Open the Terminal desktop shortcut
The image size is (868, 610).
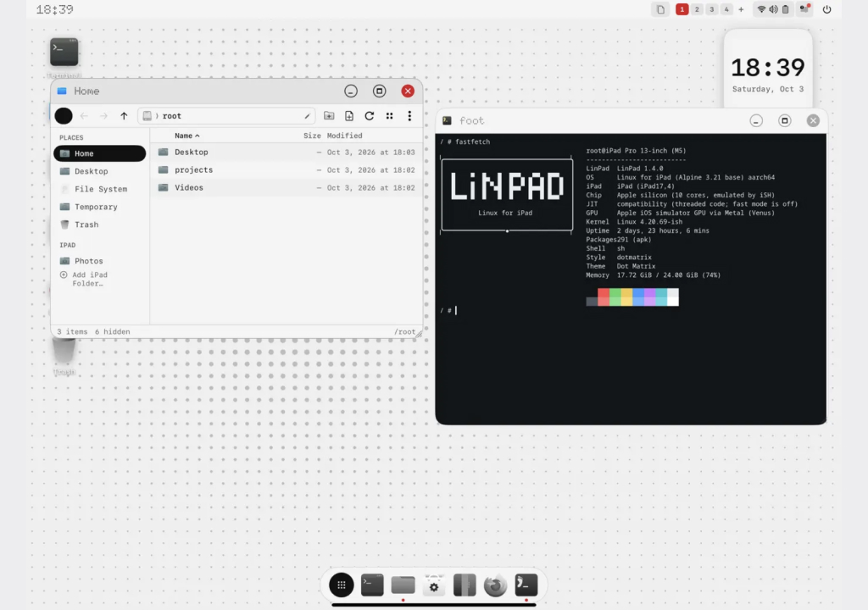coord(64,52)
